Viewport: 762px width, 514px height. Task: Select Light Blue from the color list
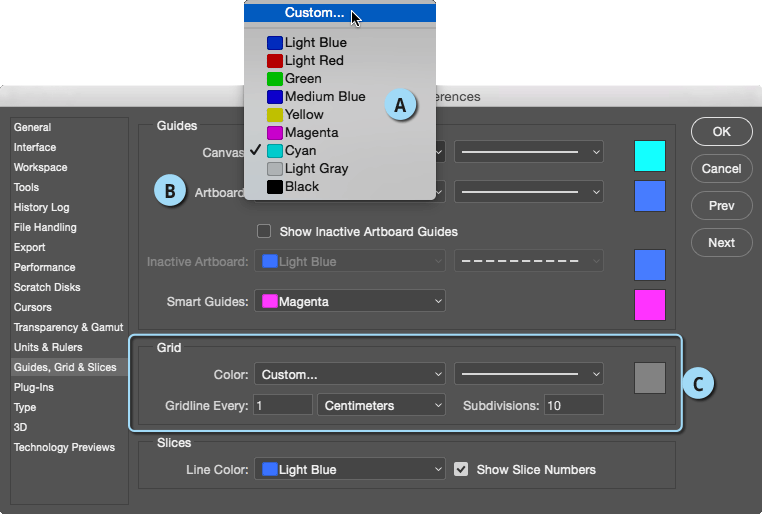point(340,43)
